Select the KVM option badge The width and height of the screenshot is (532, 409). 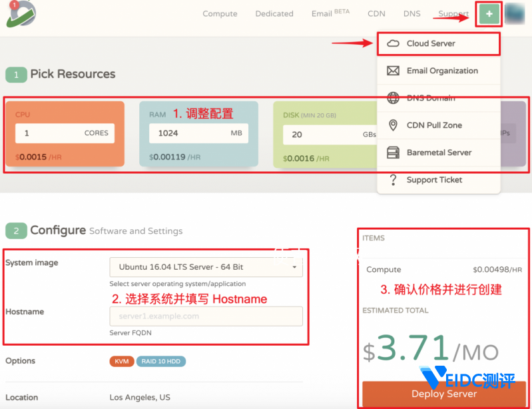tap(121, 361)
